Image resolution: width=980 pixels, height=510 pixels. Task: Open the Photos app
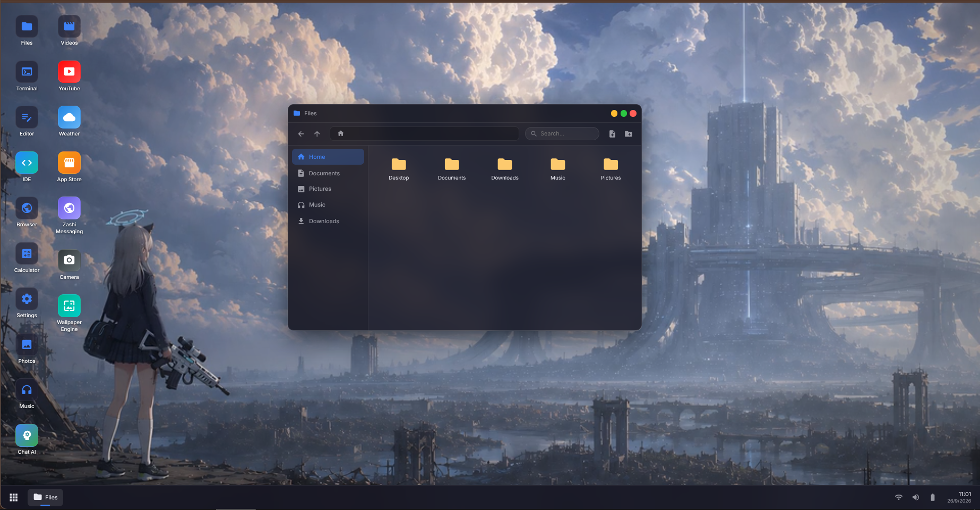(27, 348)
